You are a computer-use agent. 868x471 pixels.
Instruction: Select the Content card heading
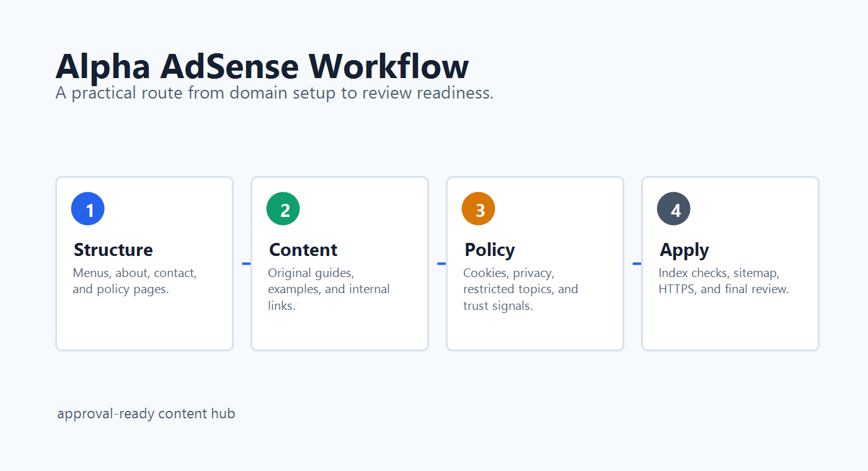coord(303,250)
